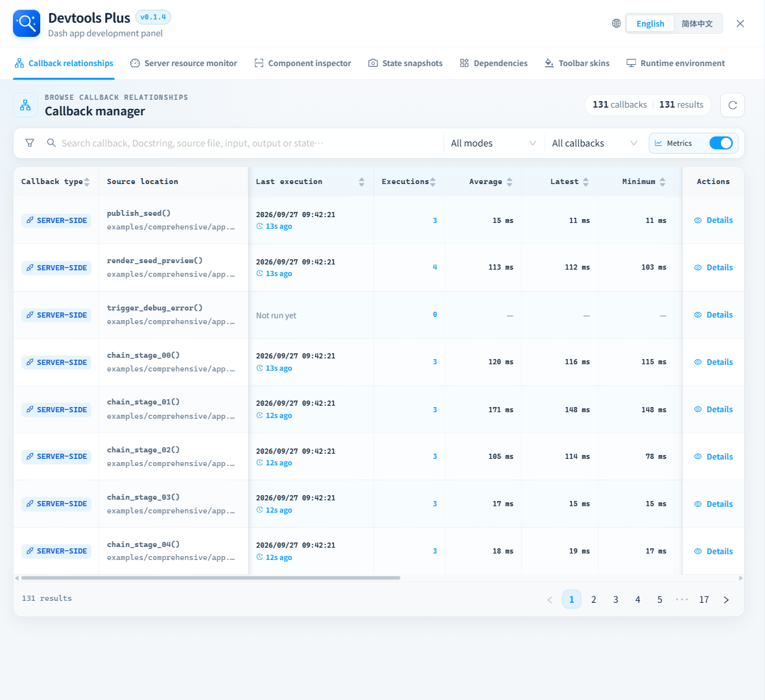Click the chain_stage_03() function name
The width and height of the screenshot is (765, 700).
point(143,497)
